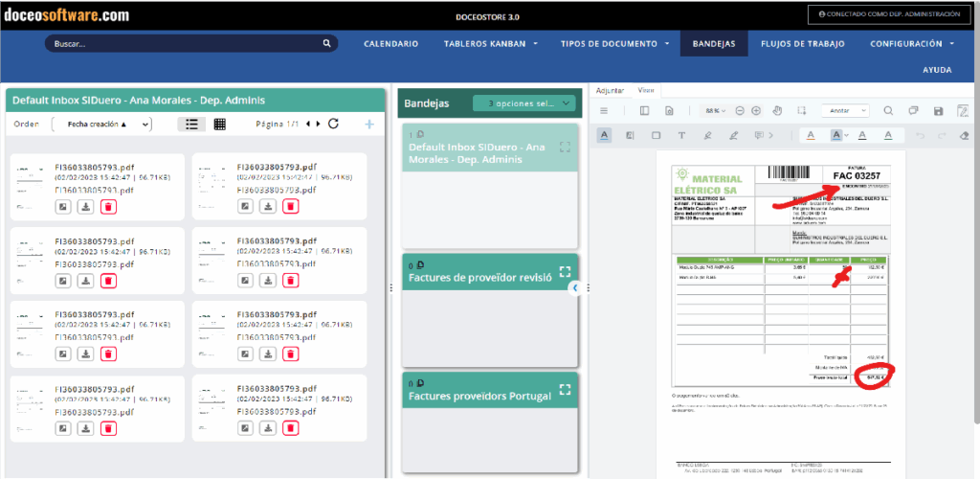The width and height of the screenshot is (980, 479).
Task: Choose the orange underline style preset
Action: coord(811,135)
